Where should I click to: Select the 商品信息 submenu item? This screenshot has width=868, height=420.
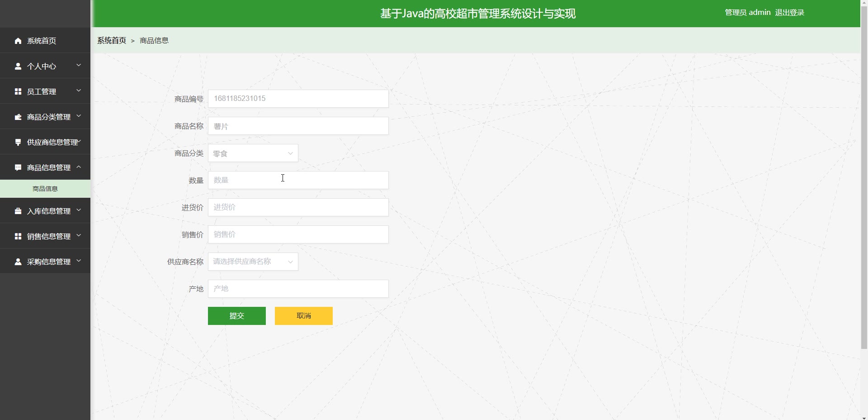[45, 189]
